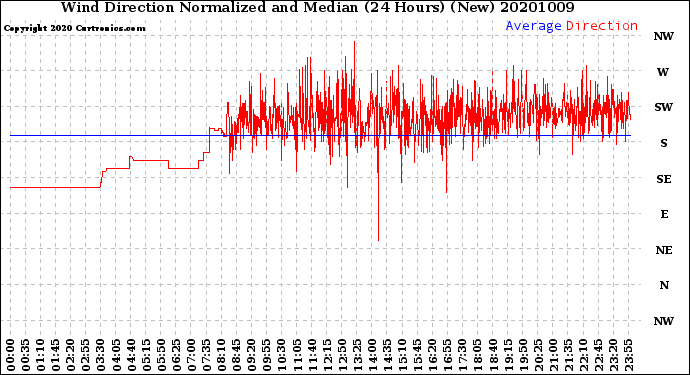Click the 04:05 time axis label

[116, 355]
